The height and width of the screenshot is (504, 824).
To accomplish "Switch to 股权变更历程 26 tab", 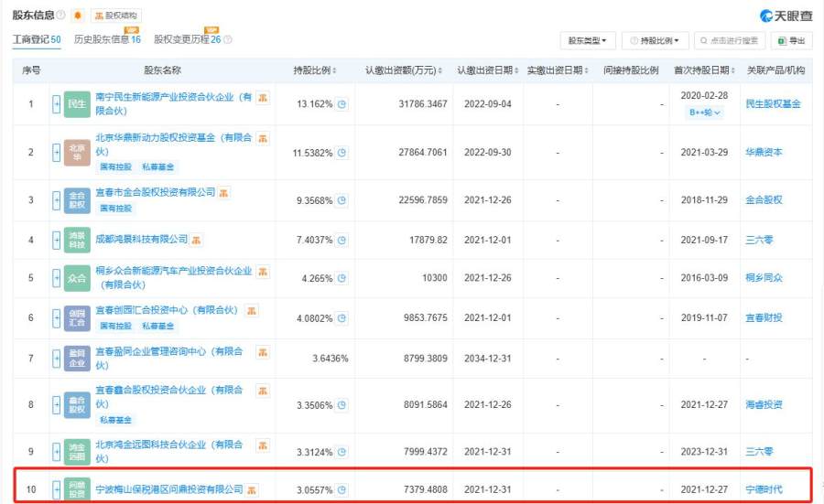I will coord(187,39).
